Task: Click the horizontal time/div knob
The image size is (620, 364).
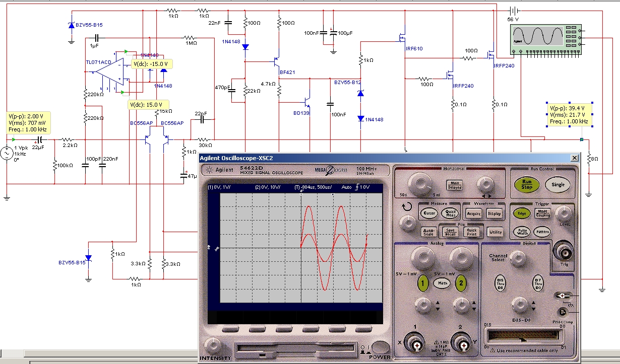Action: [420, 184]
